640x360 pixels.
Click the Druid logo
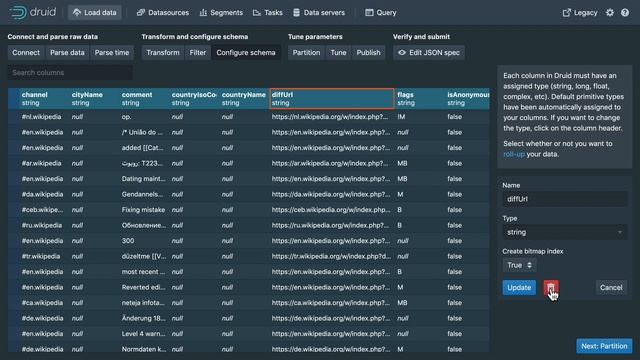(x=32, y=12)
